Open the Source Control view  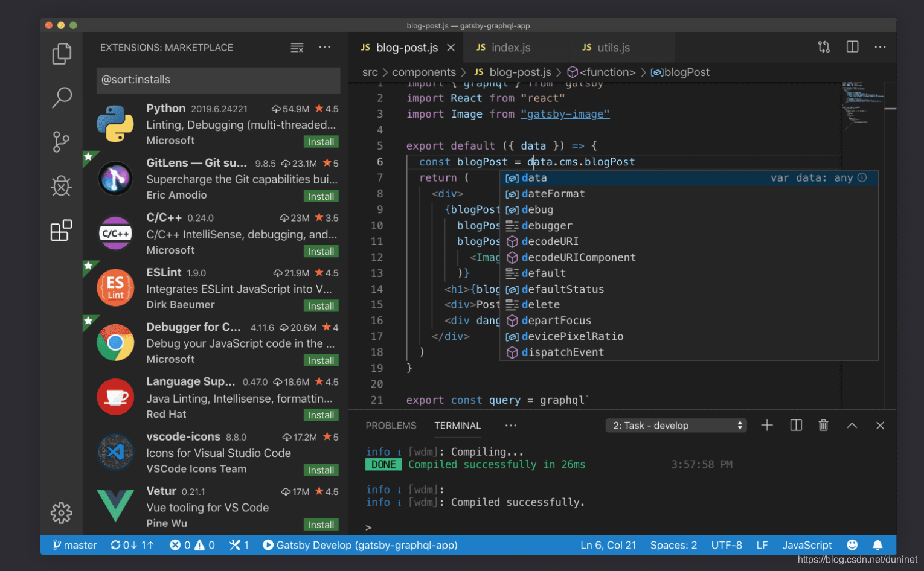coord(61,142)
